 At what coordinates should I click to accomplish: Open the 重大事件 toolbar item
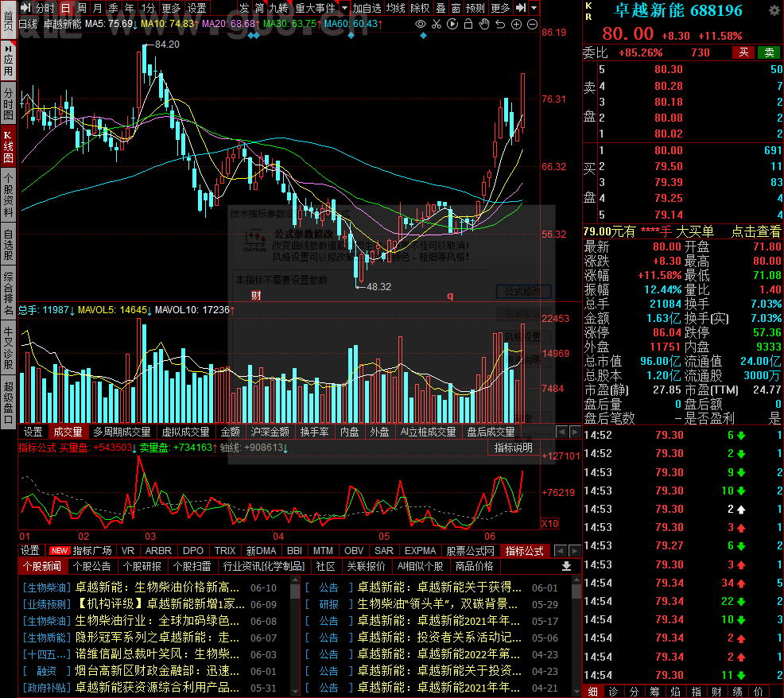point(315,8)
